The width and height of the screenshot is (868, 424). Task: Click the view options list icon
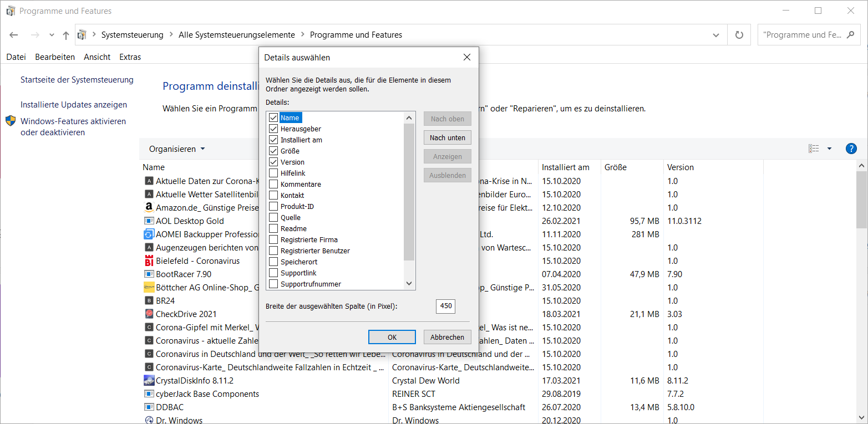(x=814, y=149)
